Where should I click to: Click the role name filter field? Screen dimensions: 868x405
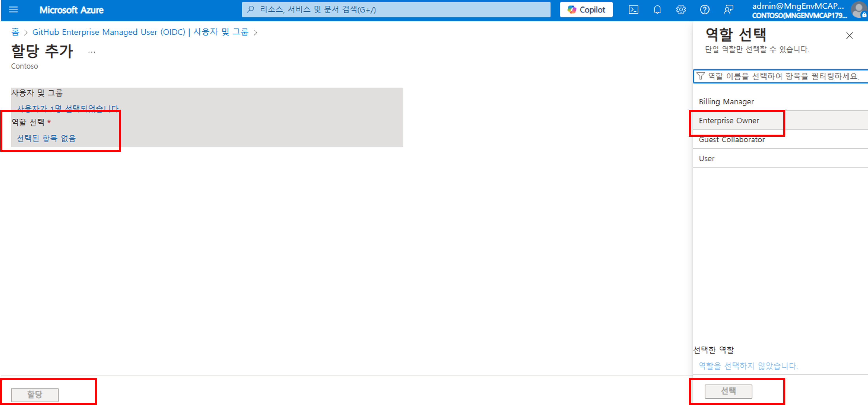(x=782, y=76)
